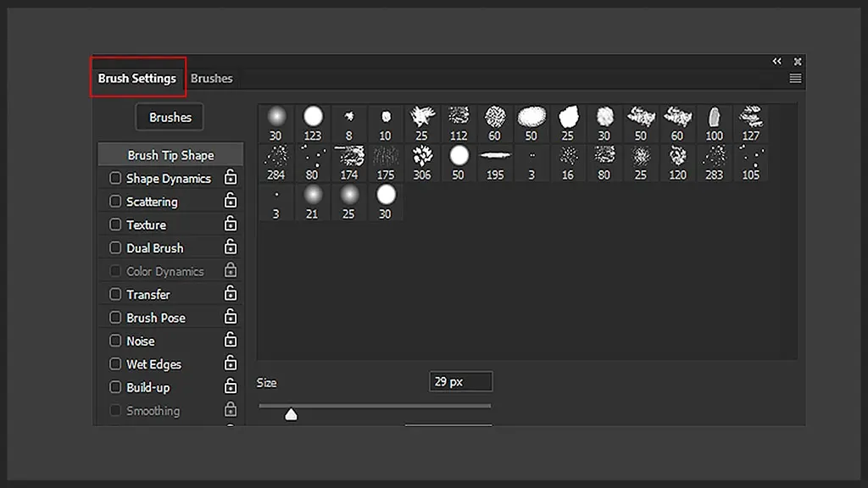
Task: Turn on the Build-up checkbox
Action: [x=115, y=387]
